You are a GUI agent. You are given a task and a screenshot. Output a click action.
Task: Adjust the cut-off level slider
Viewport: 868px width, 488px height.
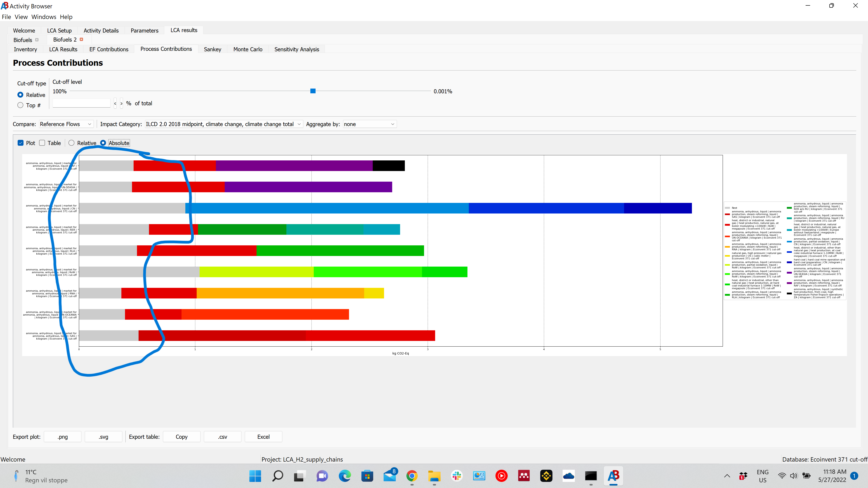click(313, 91)
